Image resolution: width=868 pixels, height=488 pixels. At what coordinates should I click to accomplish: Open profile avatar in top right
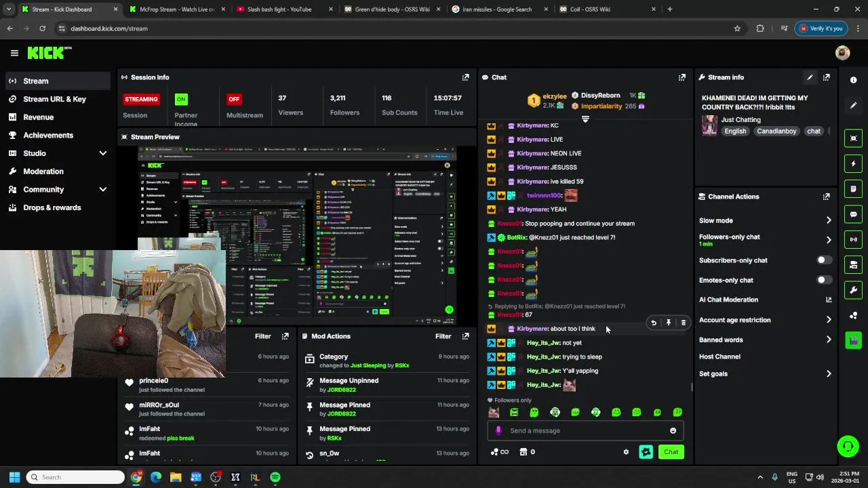842,53
